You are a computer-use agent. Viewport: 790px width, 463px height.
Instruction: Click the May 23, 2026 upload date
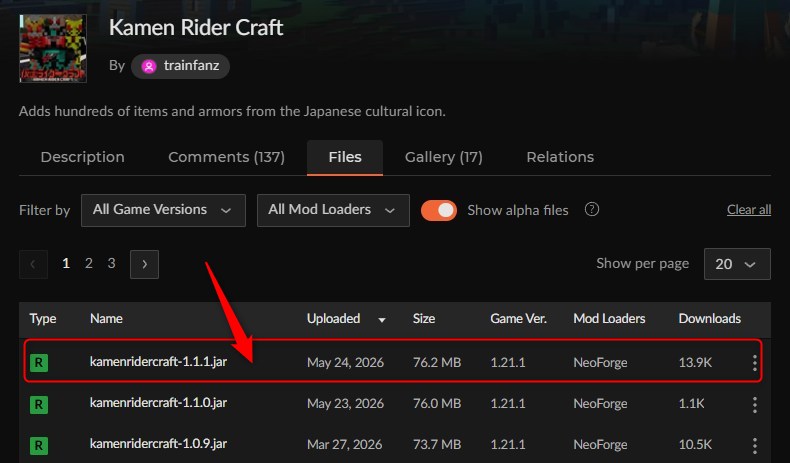(345, 404)
